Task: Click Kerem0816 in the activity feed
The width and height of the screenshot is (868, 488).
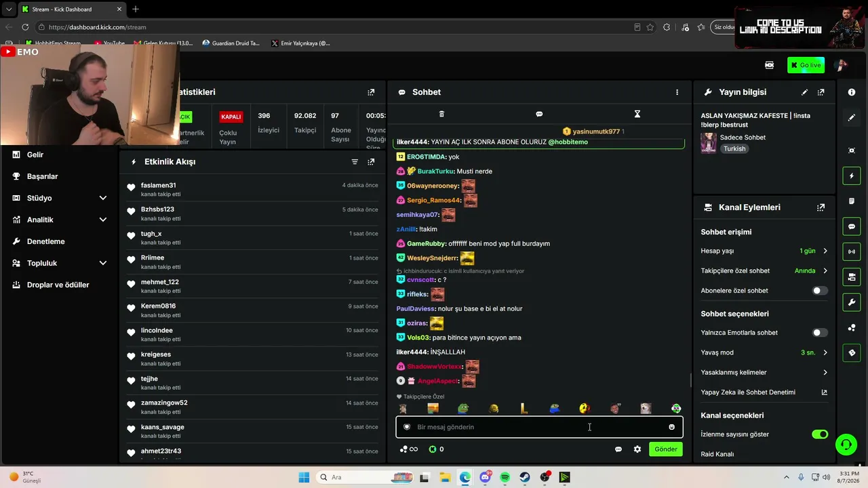Action: pyautogui.click(x=158, y=306)
